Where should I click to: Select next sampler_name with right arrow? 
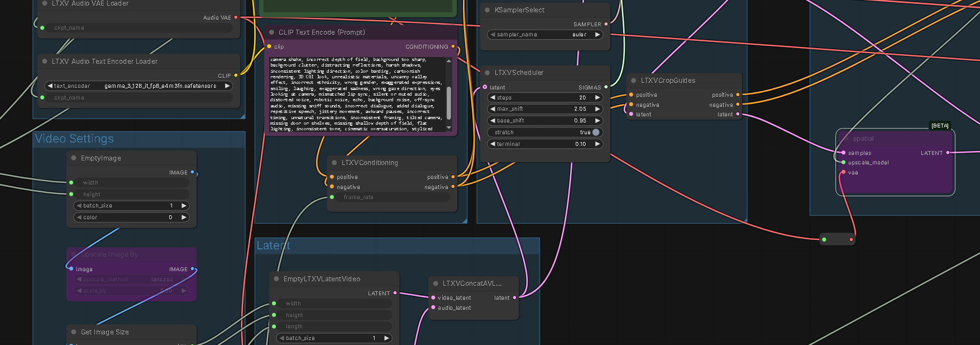597,35
